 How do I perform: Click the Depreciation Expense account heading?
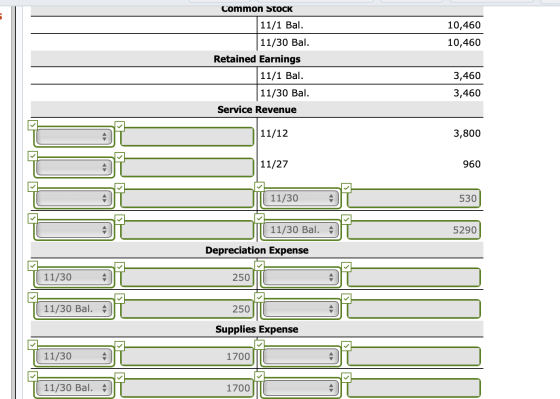pos(257,250)
